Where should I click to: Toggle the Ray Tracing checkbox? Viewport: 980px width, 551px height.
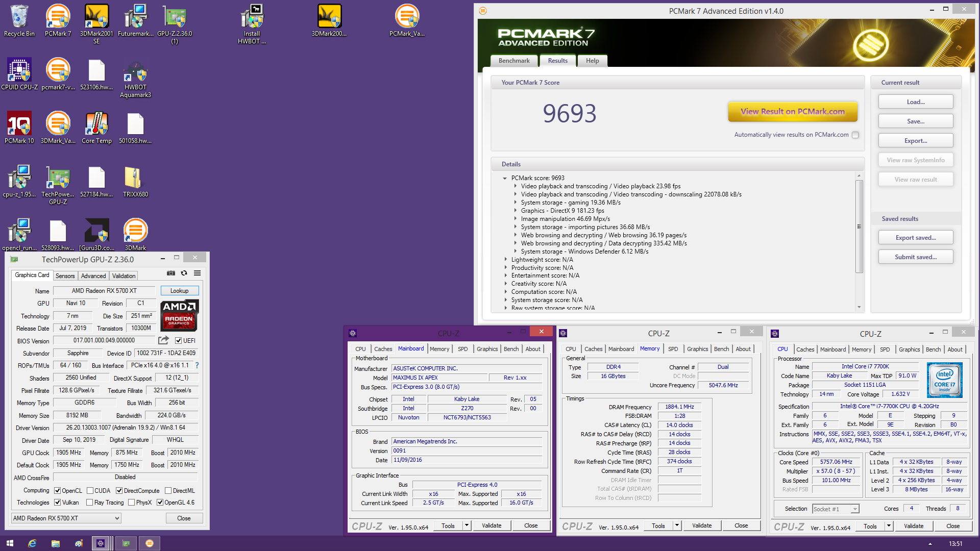point(90,503)
